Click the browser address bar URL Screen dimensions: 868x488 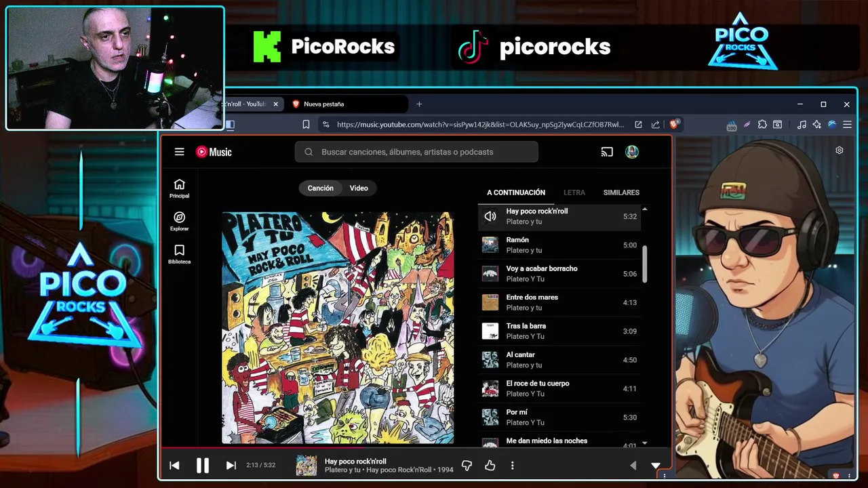(480, 125)
